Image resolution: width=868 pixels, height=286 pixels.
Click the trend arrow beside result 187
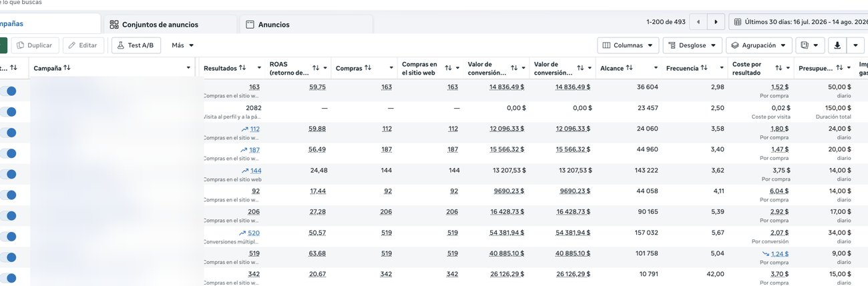click(244, 150)
